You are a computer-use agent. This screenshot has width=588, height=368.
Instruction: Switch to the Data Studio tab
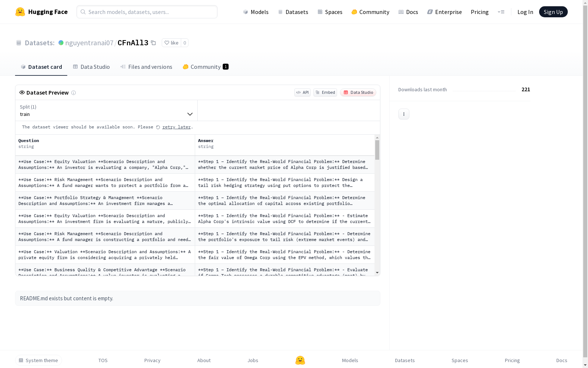click(92, 67)
